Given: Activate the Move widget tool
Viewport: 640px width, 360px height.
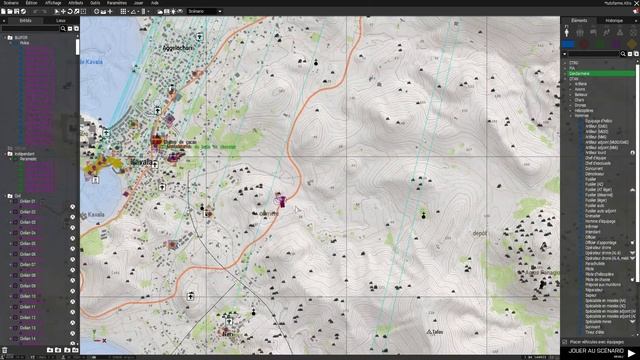Looking at the screenshot, I should tap(63, 11).
